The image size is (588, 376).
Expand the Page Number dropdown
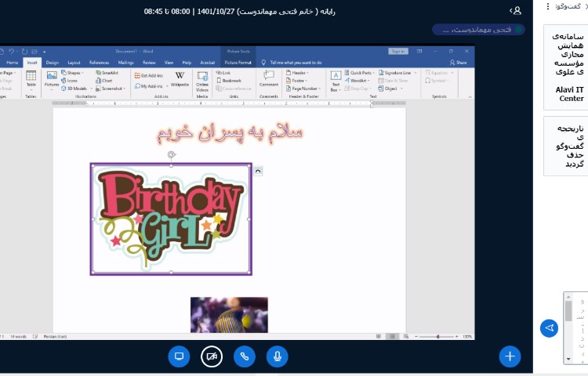(303, 89)
